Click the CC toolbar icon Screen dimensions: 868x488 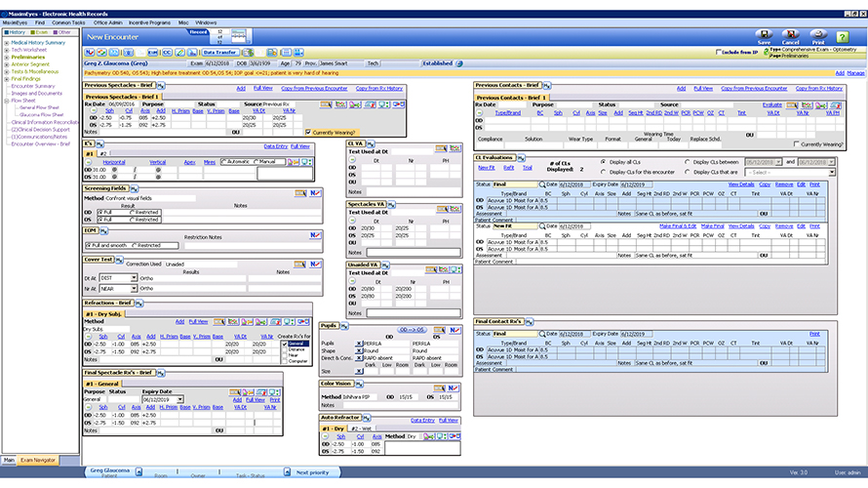(x=167, y=52)
